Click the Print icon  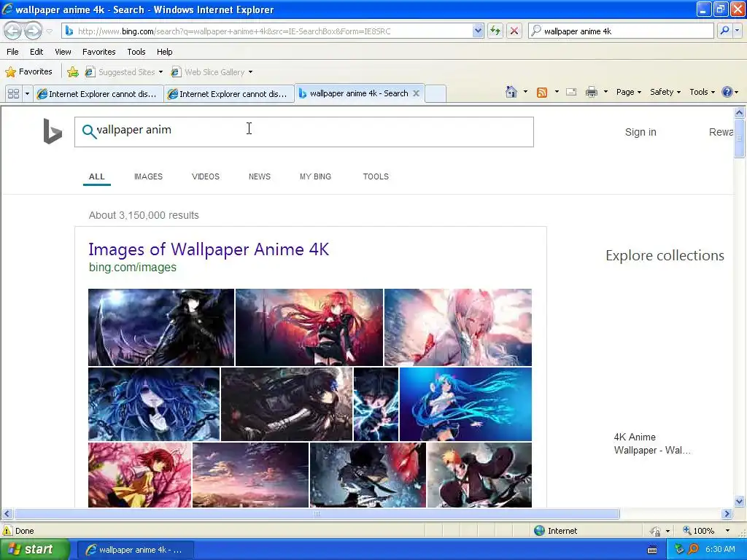coord(591,93)
